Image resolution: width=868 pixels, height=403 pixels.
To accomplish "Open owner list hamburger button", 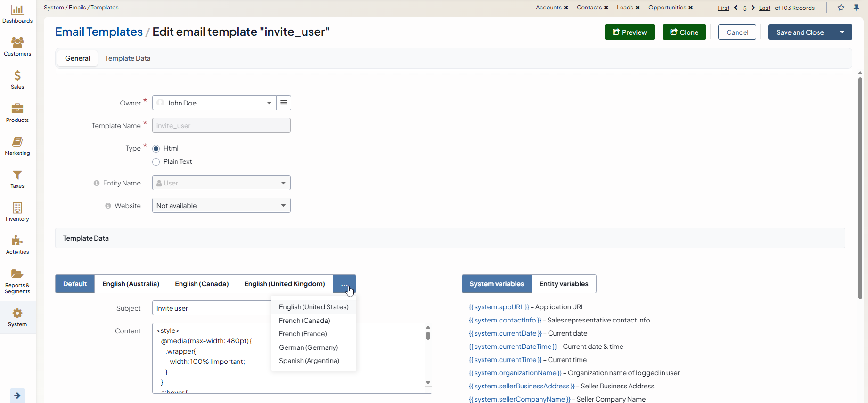I will [x=284, y=103].
